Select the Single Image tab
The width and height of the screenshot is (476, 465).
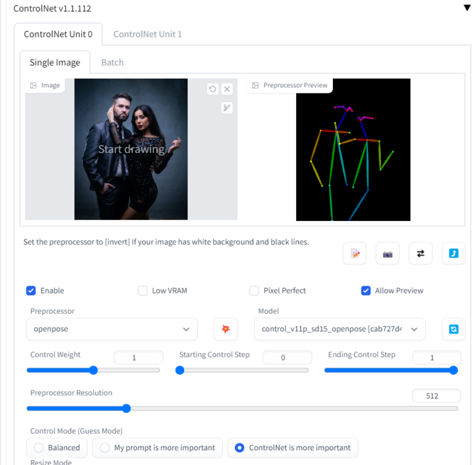tap(55, 62)
